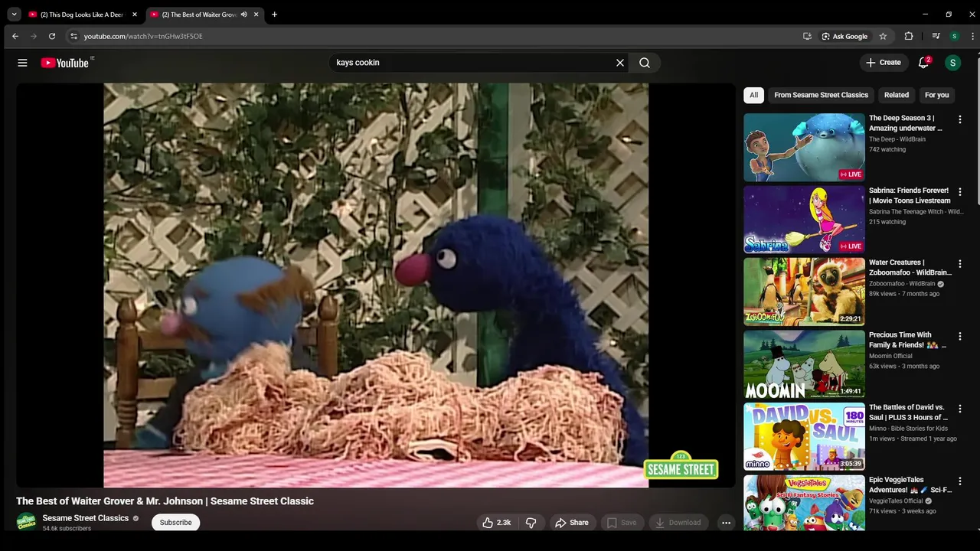Click the install/cast icon in address bar

pos(807,36)
